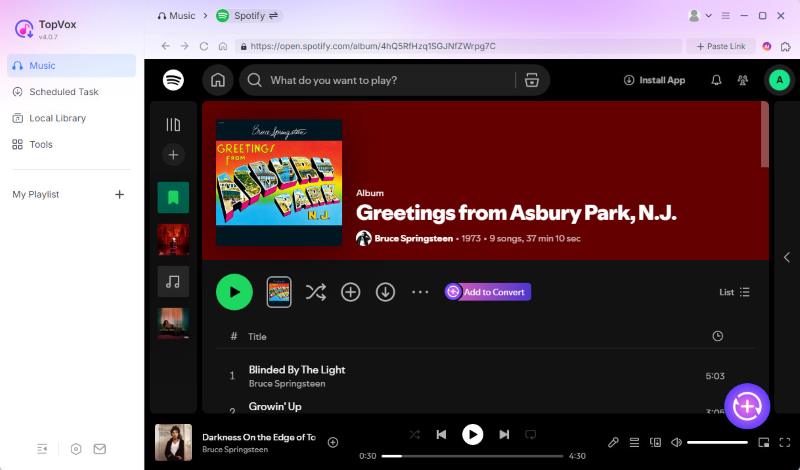This screenshot has height=470, width=800.
Task: Open more options three dots
Action: (x=420, y=292)
